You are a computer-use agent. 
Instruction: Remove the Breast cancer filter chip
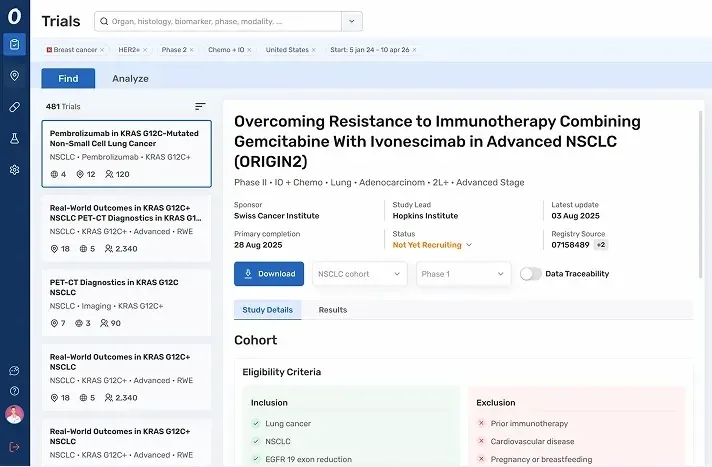click(102, 49)
